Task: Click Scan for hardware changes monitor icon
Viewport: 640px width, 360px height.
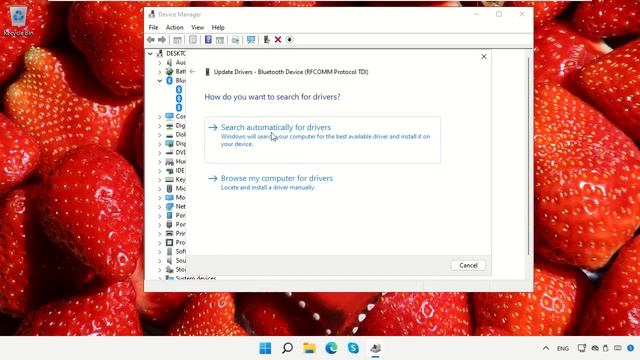Action: coord(251,40)
